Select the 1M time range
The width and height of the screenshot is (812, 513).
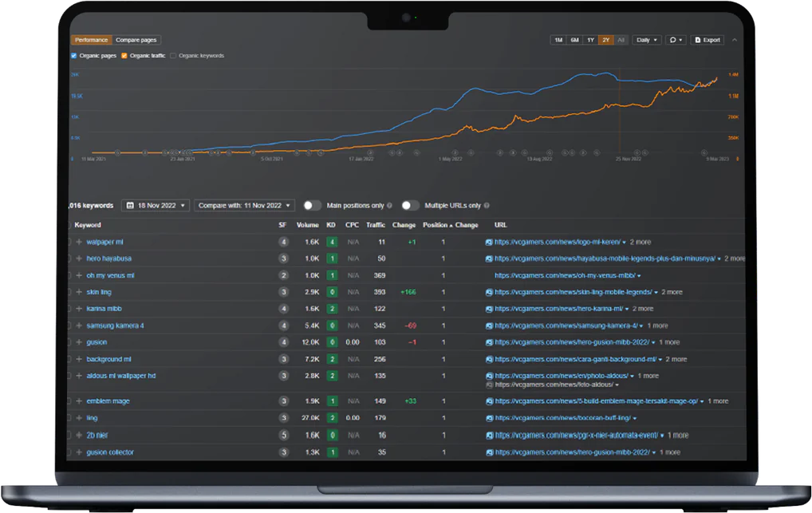coord(558,40)
